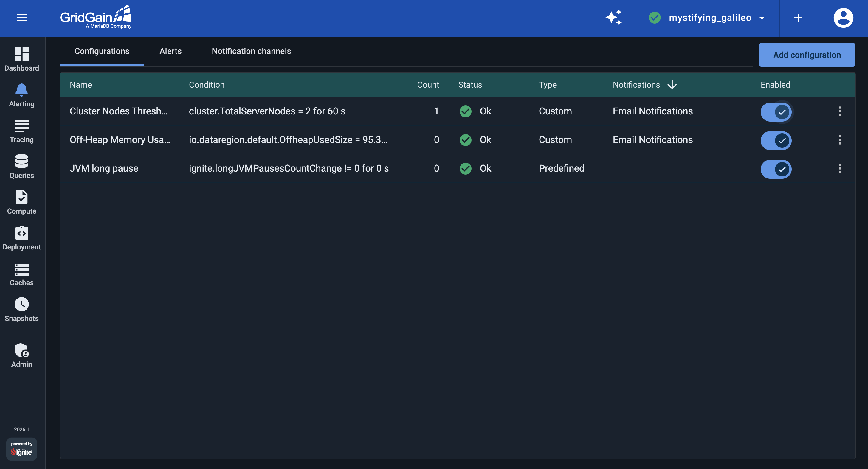Image resolution: width=868 pixels, height=469 pixels.
Task: Select the Cluster Nodes Thresh... name cell
Action: click(119, 111)
